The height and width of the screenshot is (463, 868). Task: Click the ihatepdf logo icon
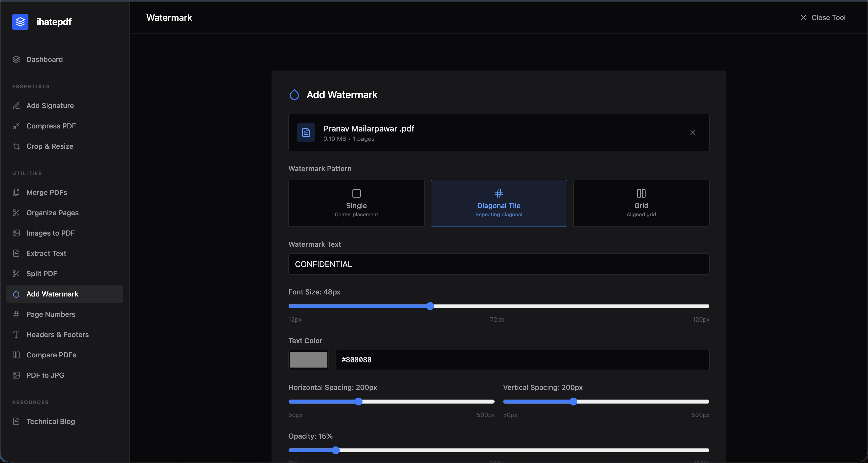click(20, 22)
